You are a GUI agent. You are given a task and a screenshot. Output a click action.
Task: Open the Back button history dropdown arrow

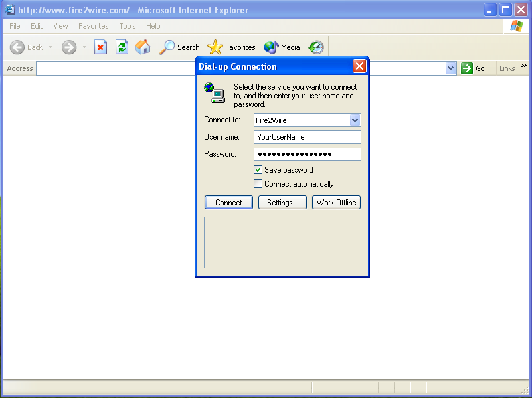pyautogui.click(x=50, y=47)
